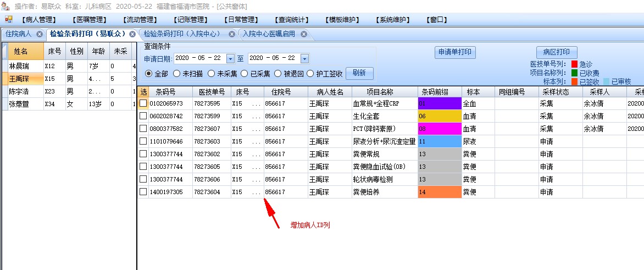The image size is (644, 270).
Task: Check the box for 轮状病毒检测 row
Action: point(143,179)
